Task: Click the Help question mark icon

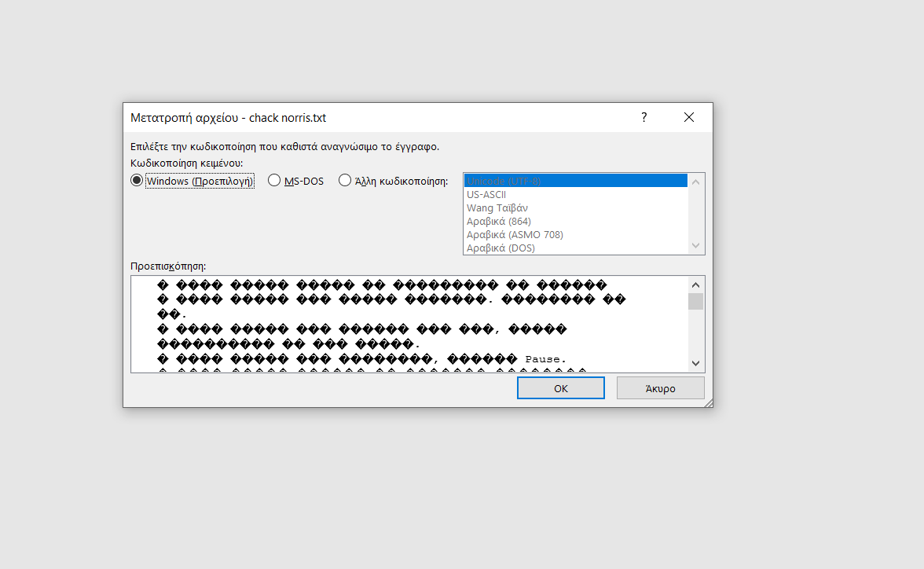Action: click(644, 118)
